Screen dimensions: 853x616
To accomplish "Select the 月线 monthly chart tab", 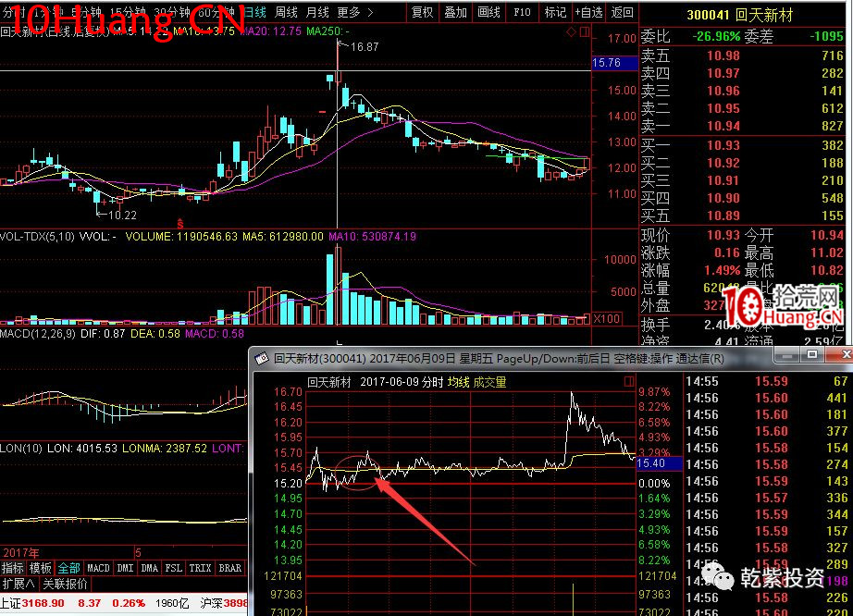I will pos(317,12).
